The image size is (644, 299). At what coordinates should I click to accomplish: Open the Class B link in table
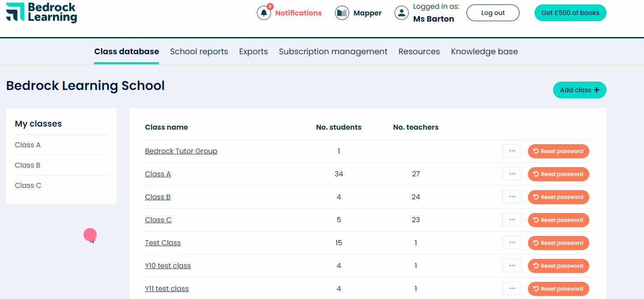[158, 197]
